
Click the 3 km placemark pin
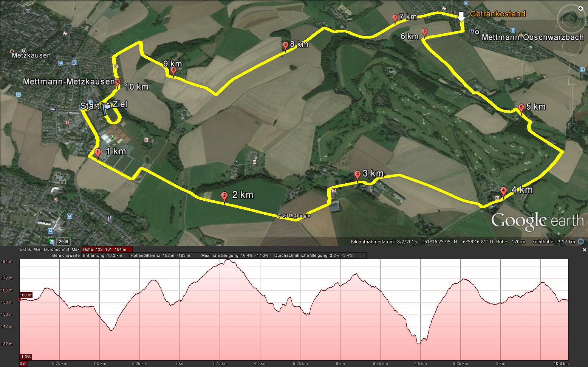point(357,175)
